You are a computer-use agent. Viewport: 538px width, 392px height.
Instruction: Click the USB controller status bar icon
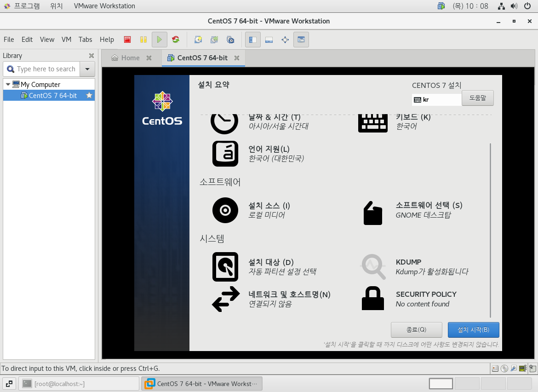514,369
